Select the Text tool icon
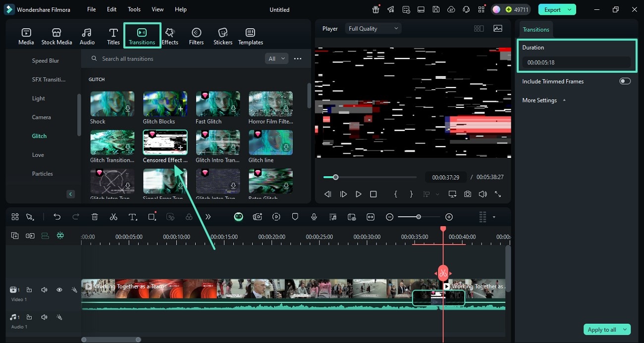Viewport: 644px width, 343px height. (133, 217)
